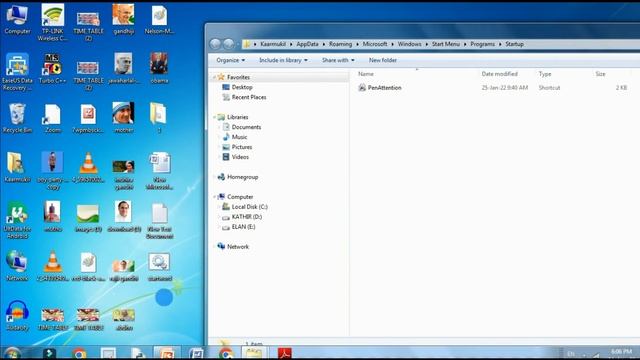This screenshot has height=360, width=640.
Task: Select the obama image on desktop
Action: [159, 68]
